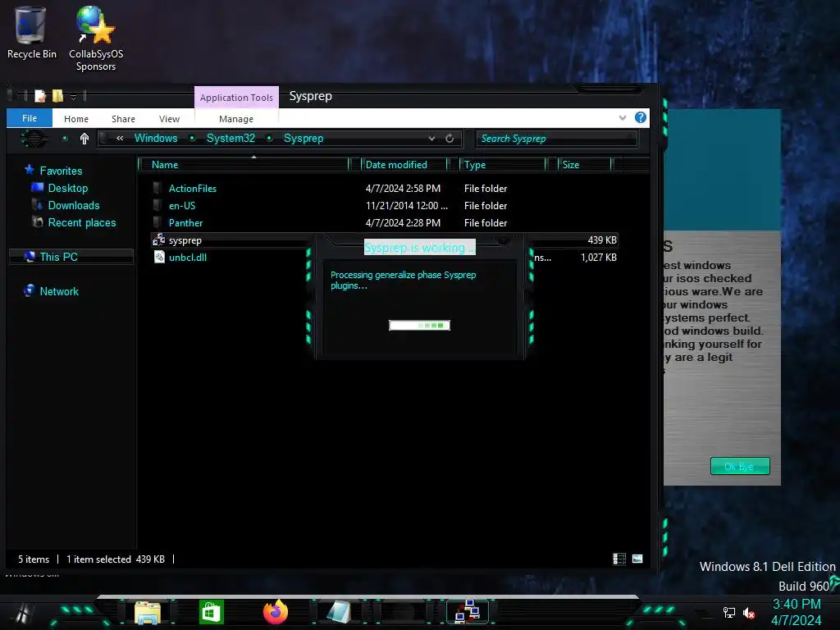Image resolution: width=840 pixels, height=630 pixels.
Task: Sort files by the Name column
Action: click(244, 164)
